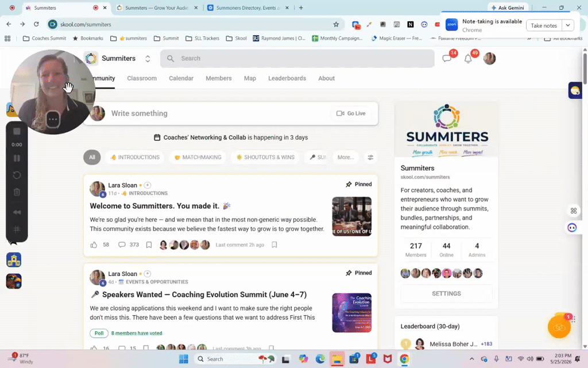
Task: Expand Take notes dropdown arrow
Action: pyautogui.click(x=568, y=25)
